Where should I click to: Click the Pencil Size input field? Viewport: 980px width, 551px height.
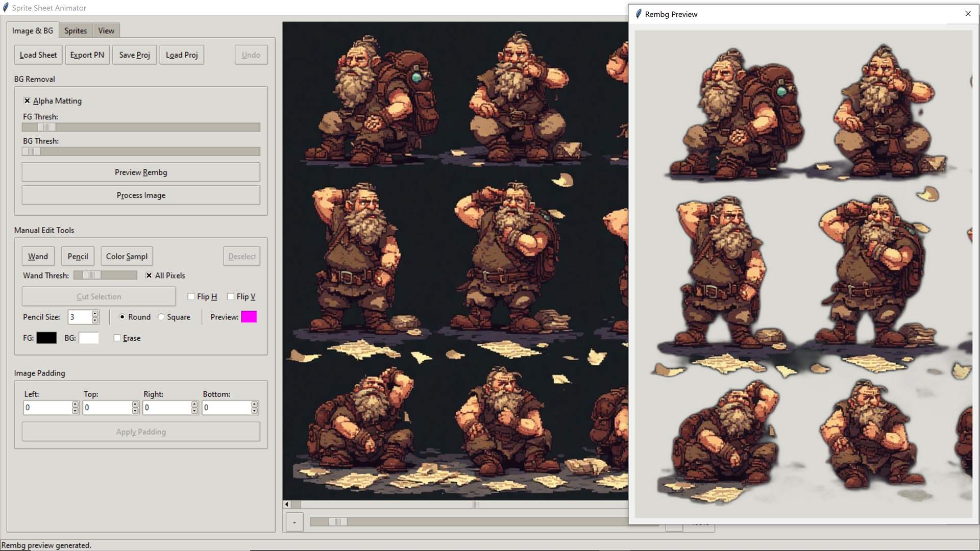[80, 317]
